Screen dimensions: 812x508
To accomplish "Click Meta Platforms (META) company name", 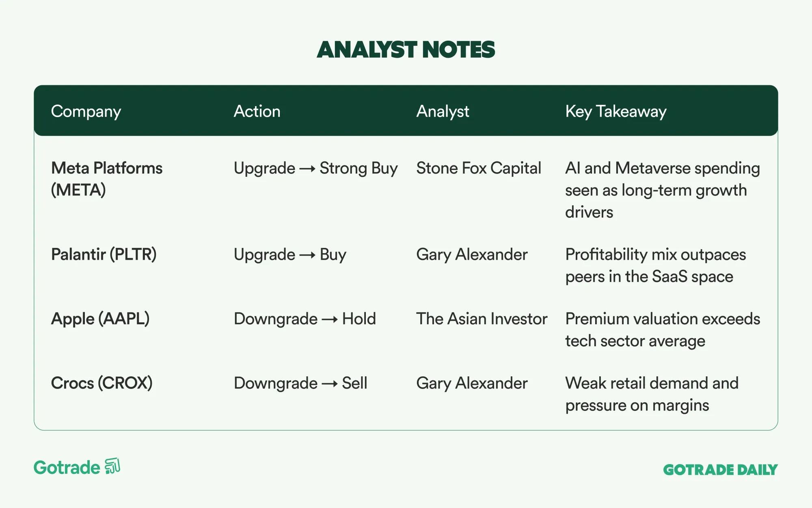I will (106, 179).
